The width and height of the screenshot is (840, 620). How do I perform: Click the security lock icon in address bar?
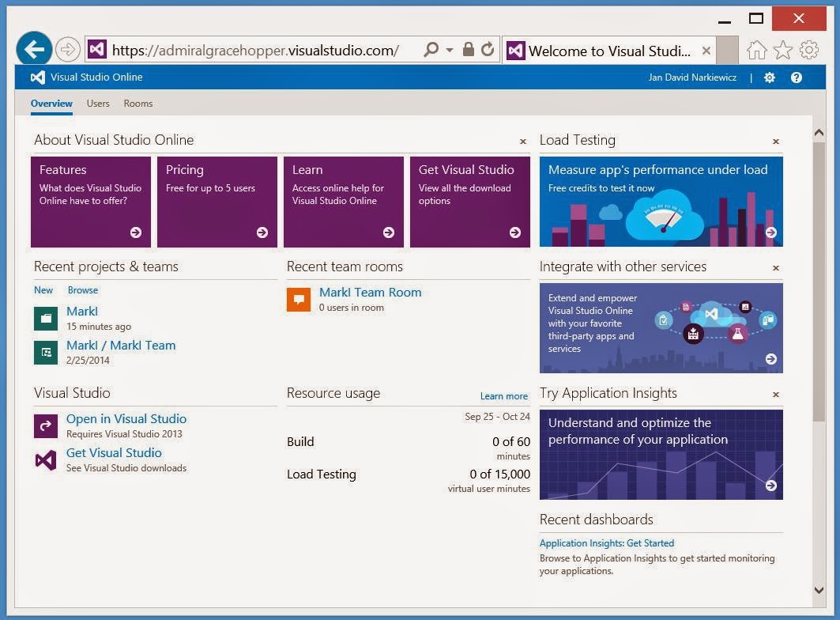tap(469, 49)
